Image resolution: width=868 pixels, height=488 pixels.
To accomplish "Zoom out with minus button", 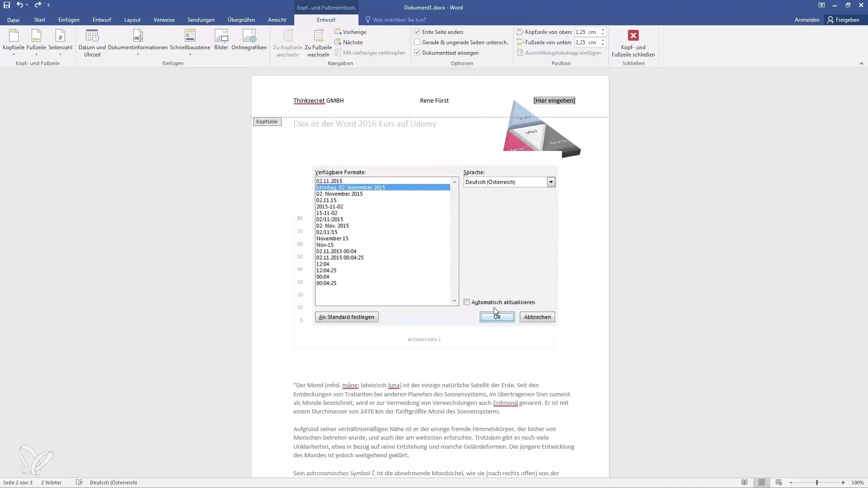I will click(x=791, y=483).
